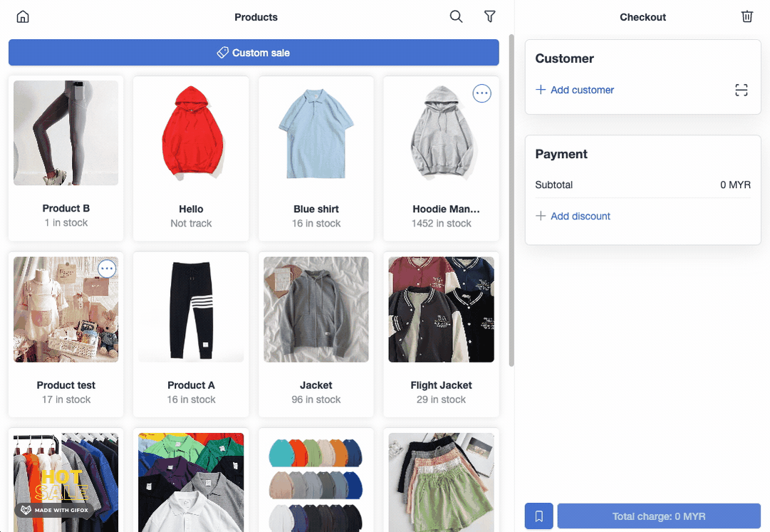This screenshot has height=532, width=770.
Task: Click the 'Product test' name text
Action: tap(66, 385)
